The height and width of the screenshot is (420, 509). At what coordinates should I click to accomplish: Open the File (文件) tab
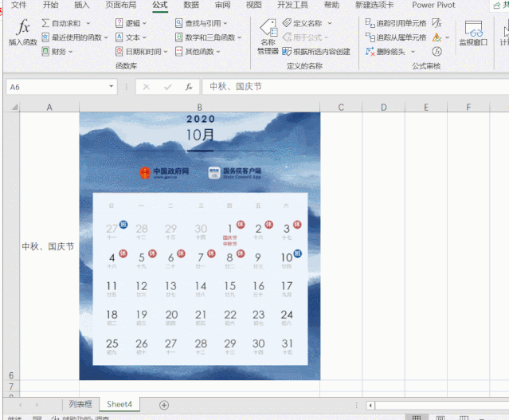(18, 5)
